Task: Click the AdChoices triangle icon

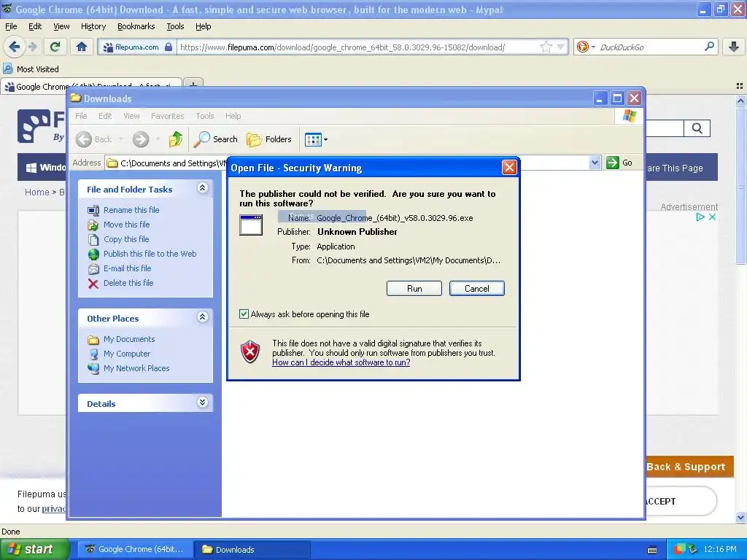Action: (x=700, y=217)
